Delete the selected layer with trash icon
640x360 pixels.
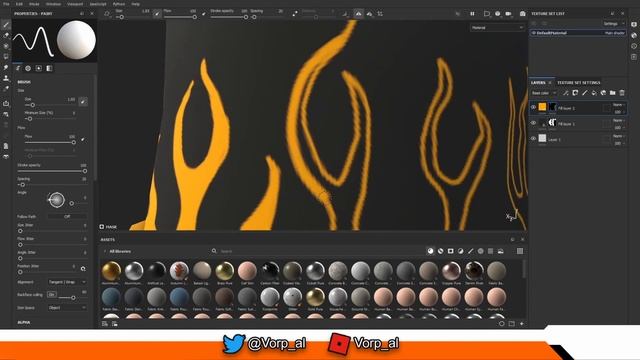622,93
